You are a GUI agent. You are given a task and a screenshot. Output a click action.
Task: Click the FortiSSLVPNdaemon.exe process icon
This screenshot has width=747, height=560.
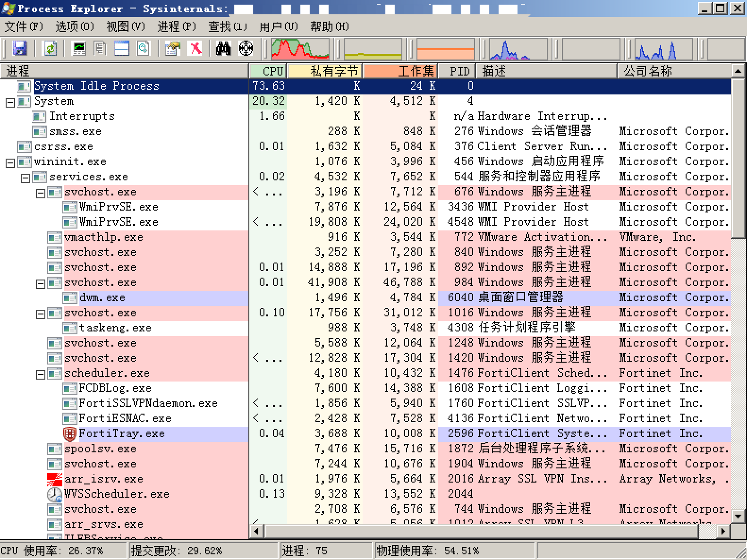[70, 404]
